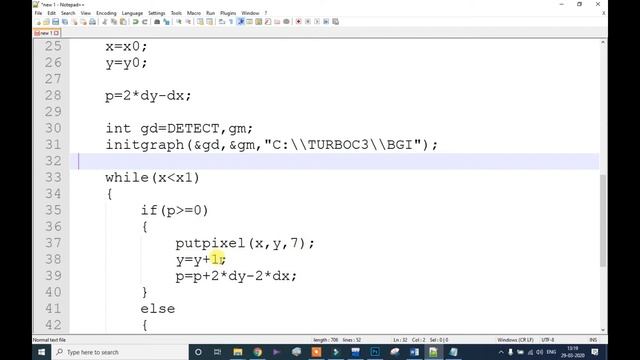Create a new file via toolbar icon
Viewport: 640px width, 360px height.
pos(37,22)
